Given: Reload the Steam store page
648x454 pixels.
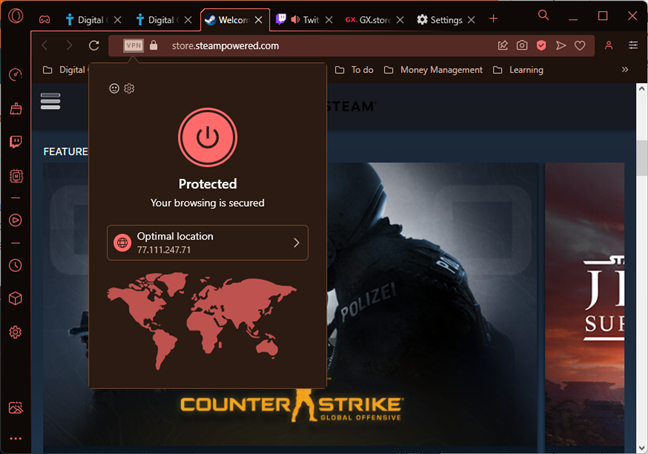Looking at the screenshot, I should pos(94,45).
